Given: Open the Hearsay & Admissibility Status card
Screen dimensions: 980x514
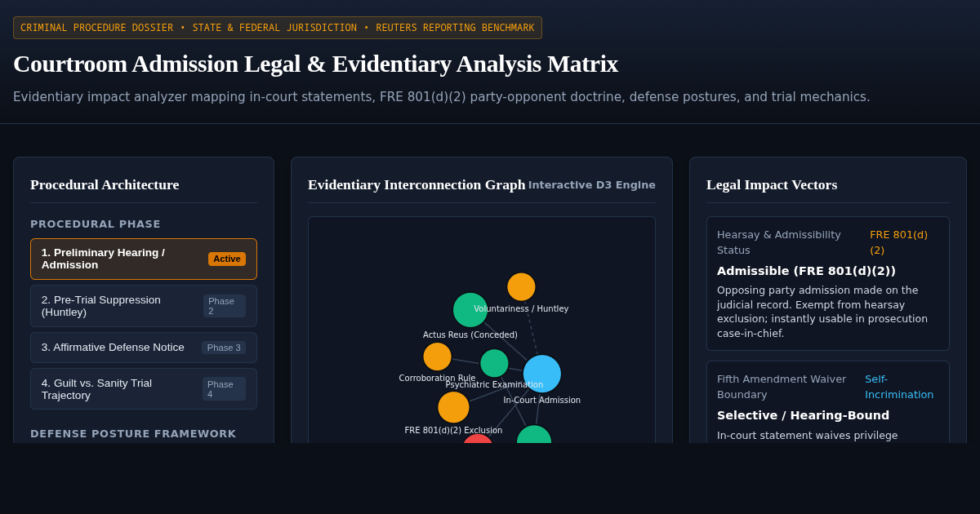Looking at the screenshot, I should coord(828,283).
